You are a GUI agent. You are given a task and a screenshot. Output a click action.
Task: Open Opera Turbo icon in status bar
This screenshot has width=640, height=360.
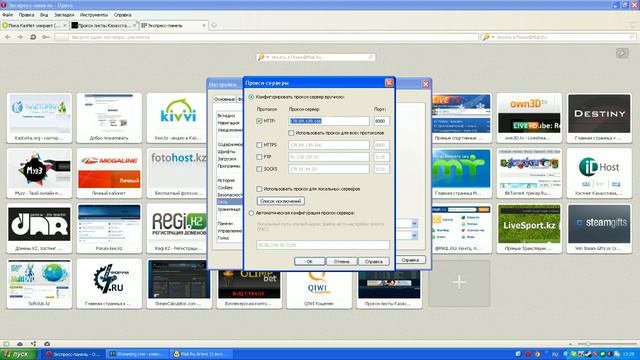(47, 344)
